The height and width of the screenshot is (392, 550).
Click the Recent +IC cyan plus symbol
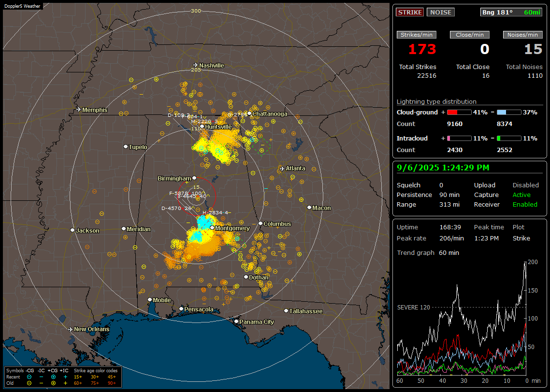click(65, 377)
